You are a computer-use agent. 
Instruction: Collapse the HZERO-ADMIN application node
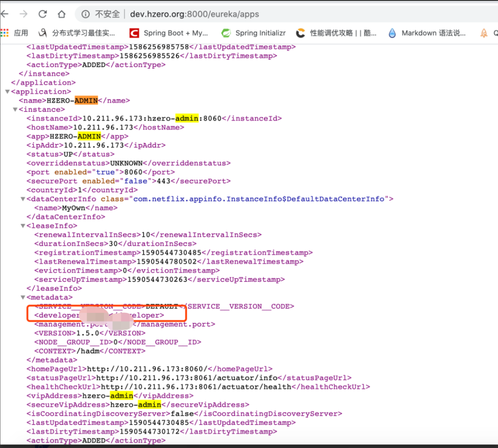pos(7,91)
